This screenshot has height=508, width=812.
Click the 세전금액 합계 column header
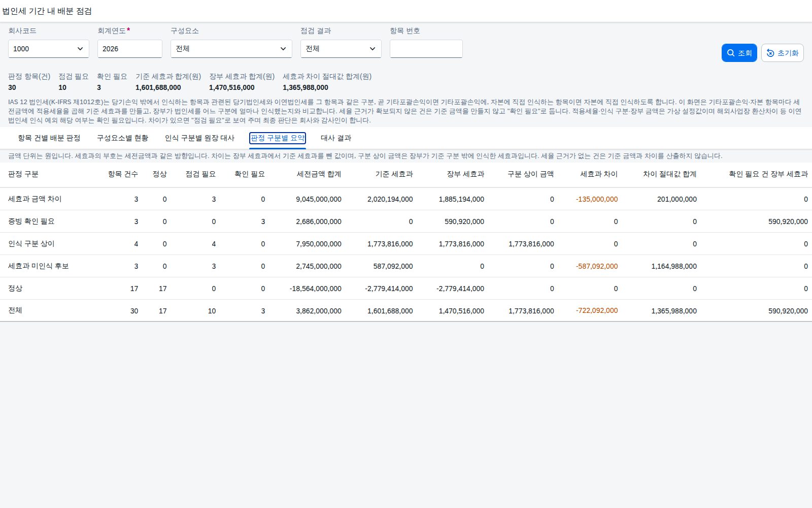click(x=319, y=174)
